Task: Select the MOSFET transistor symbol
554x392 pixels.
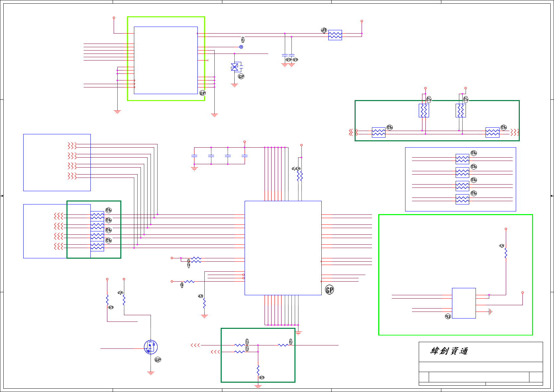Action: point(151,347)
